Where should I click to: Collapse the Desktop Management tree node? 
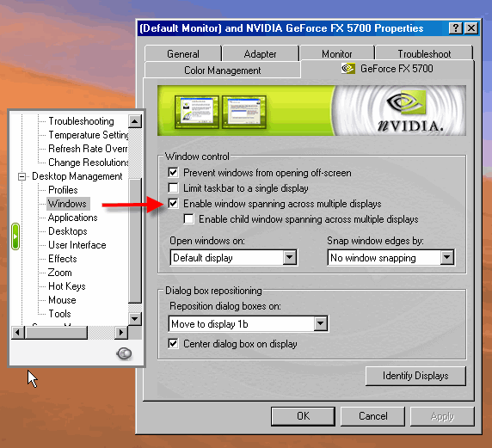22,176
